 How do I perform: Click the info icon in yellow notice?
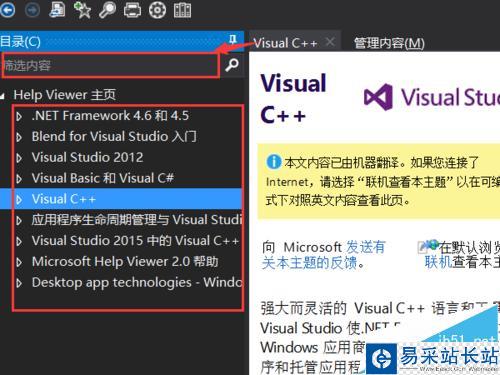(x=274, y=162)
